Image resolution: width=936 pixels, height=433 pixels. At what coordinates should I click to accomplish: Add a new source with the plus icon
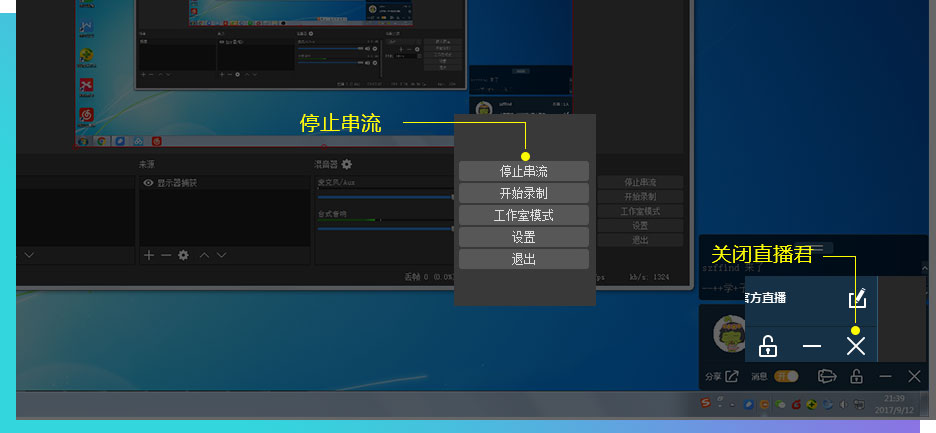pos(149,255)
